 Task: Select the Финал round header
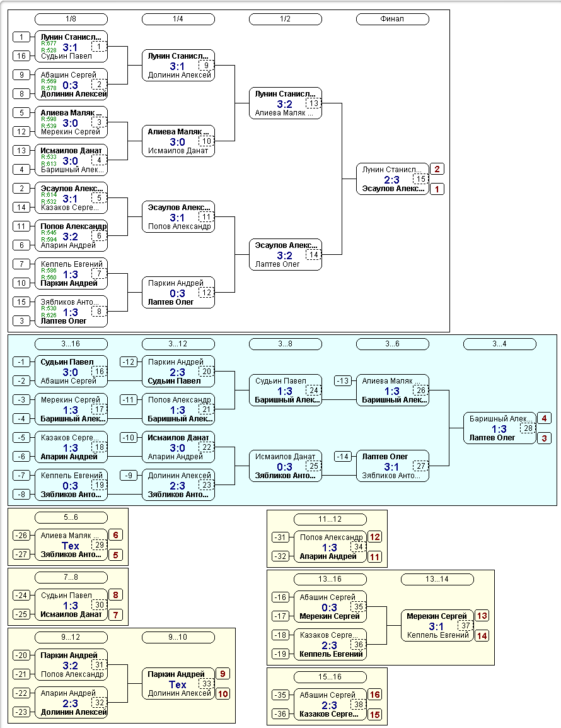click(x=392, y=19)
